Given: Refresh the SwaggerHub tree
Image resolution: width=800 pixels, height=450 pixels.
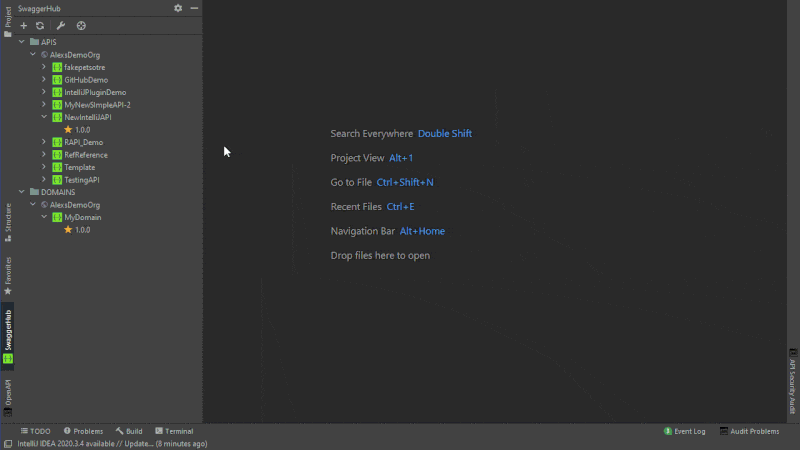Looking at the screenshot, I should [x=40, y=26].
